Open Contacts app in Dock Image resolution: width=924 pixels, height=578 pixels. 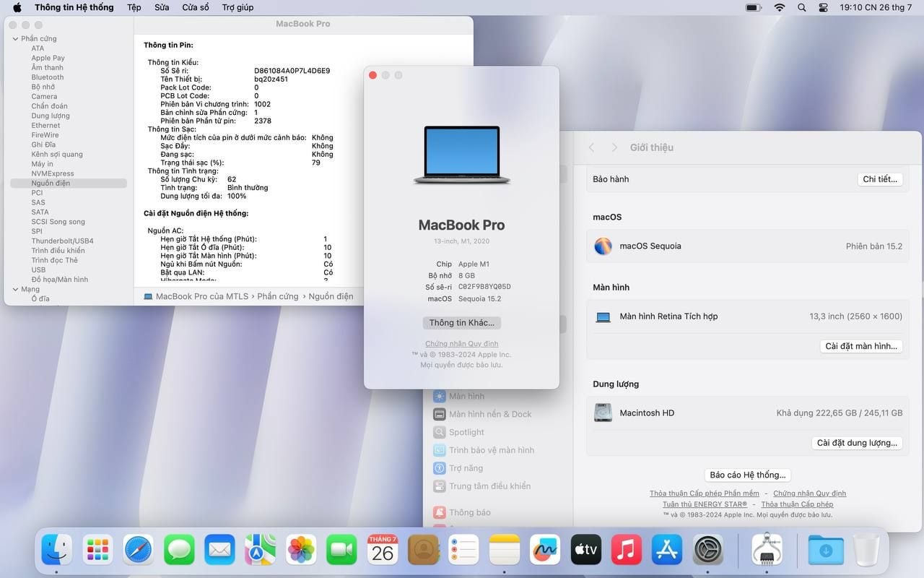coord(423,551)
